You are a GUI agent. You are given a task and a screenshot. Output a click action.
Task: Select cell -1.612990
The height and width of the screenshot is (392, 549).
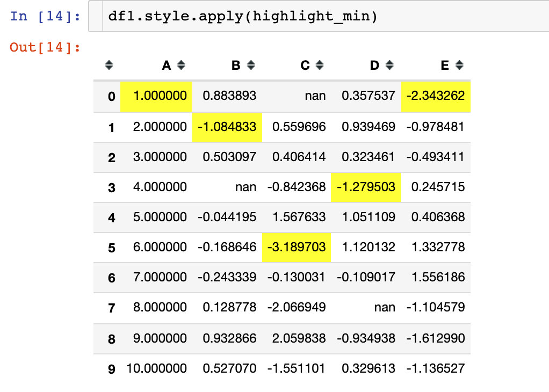point(435,339)
